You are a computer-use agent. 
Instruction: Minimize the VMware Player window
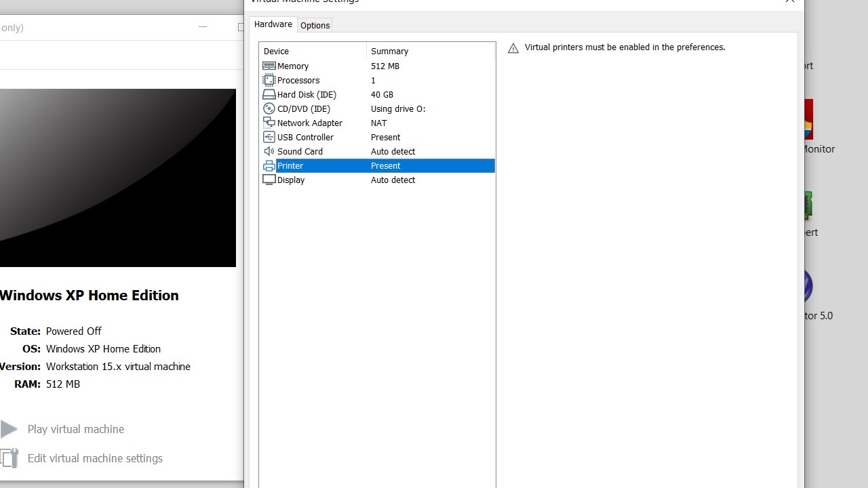tap(203, 27)
